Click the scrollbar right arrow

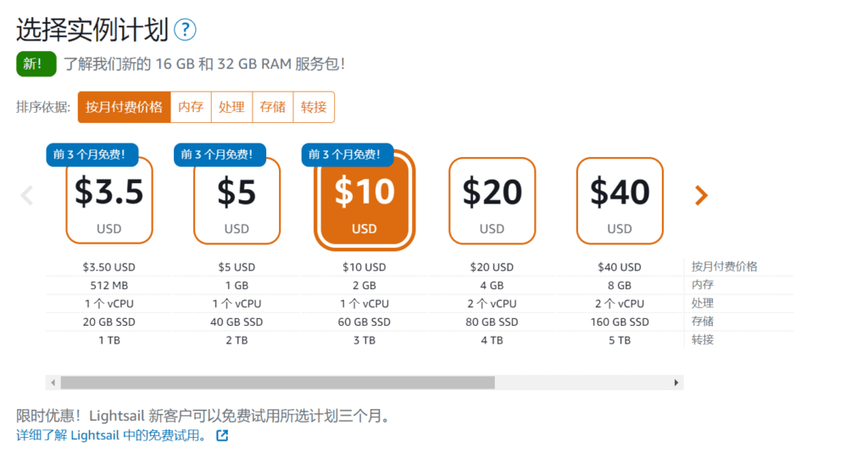pyautogui.click(x=676, y=383)
